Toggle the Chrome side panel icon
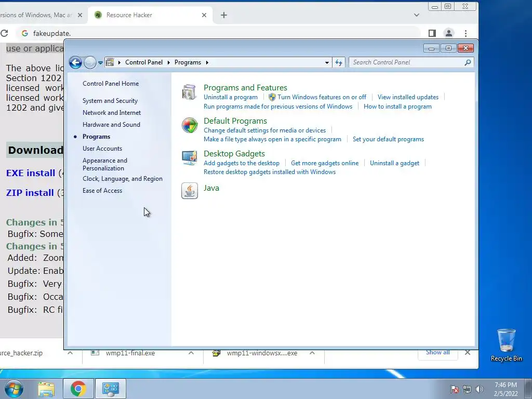This screenshot has height=399, width=532. coord(432,33)
